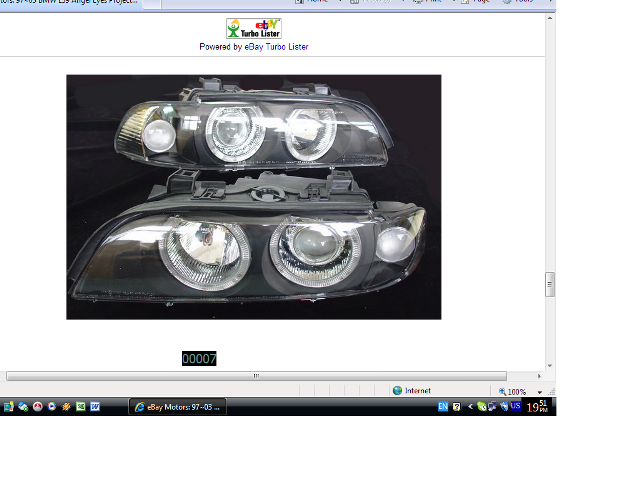640x480 pixels.
Task: Click the vertical scrollbar thumb
Action: 550,284
